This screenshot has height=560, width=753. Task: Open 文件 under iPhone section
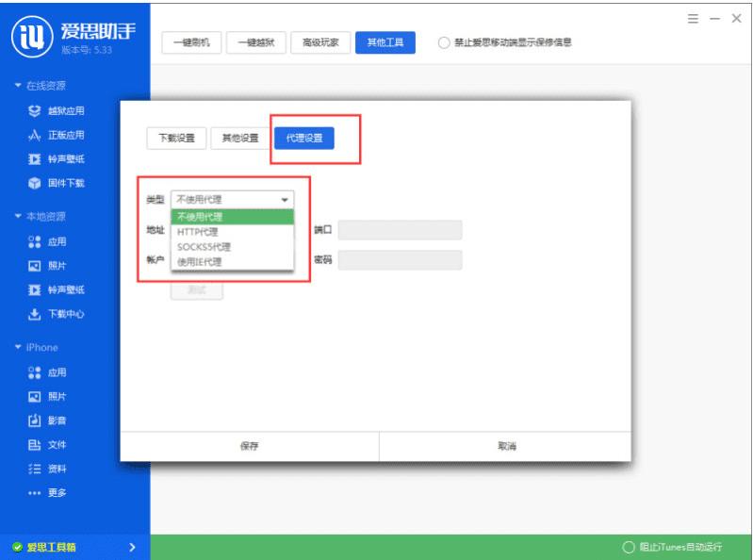click(47, 445)
